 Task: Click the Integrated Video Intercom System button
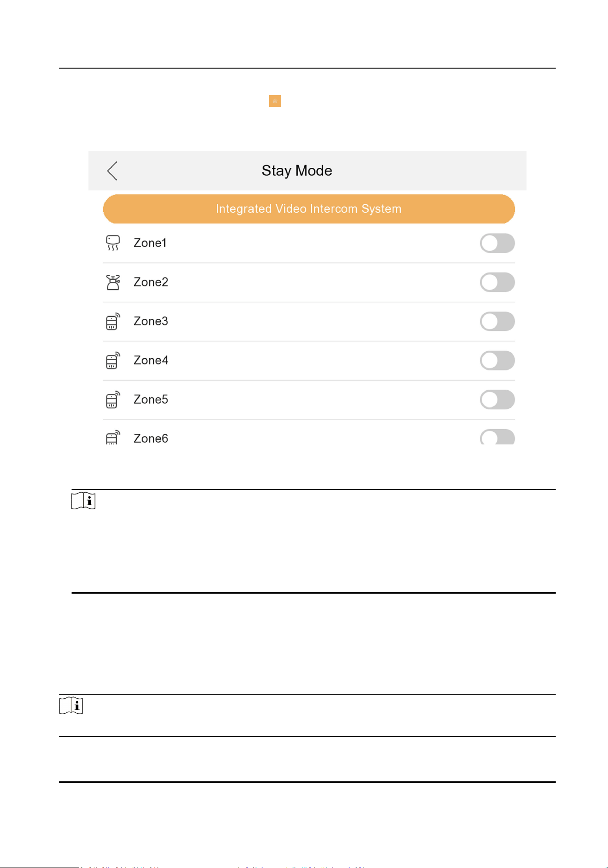click(x=309, y=209)
